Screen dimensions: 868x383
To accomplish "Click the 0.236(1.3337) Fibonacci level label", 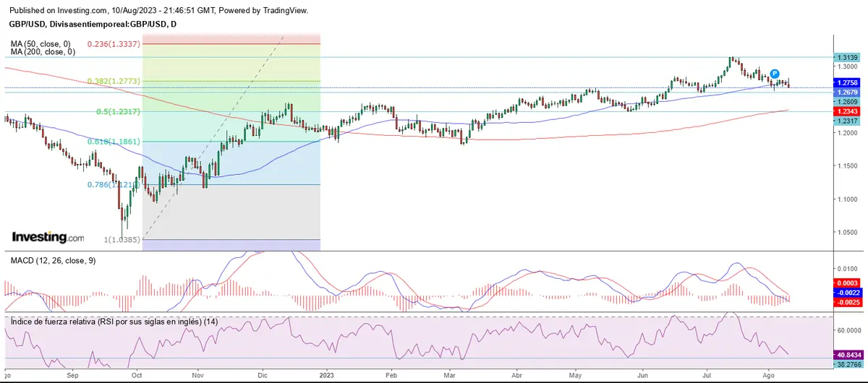I will click(x=113, y=44).
